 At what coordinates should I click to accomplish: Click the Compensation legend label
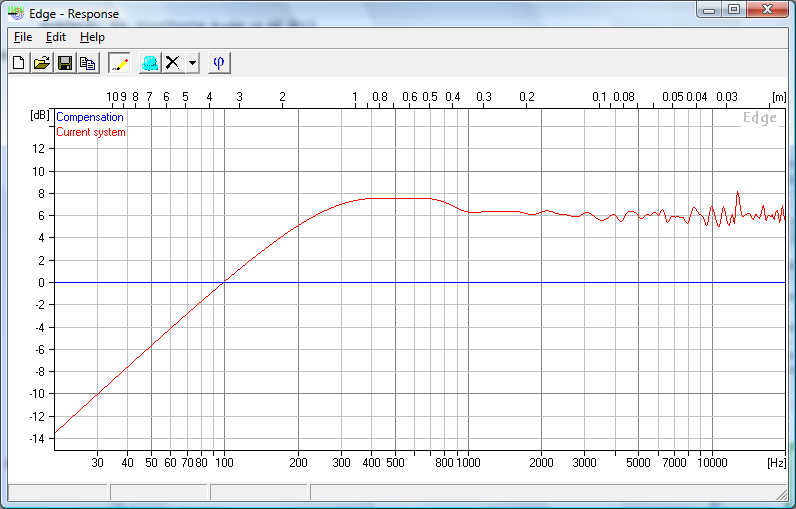coord(90,117)
